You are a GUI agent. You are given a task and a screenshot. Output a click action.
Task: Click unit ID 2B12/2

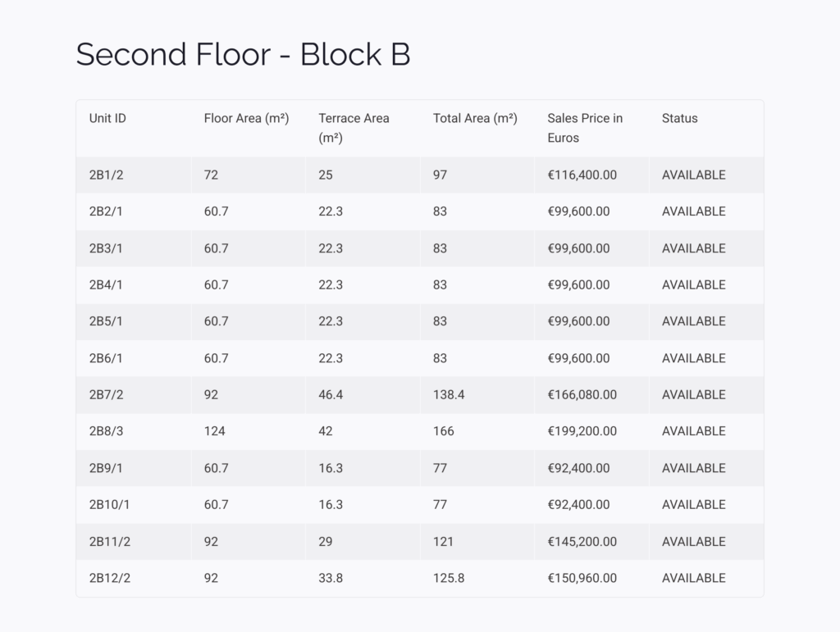click(x=110, y=579)
